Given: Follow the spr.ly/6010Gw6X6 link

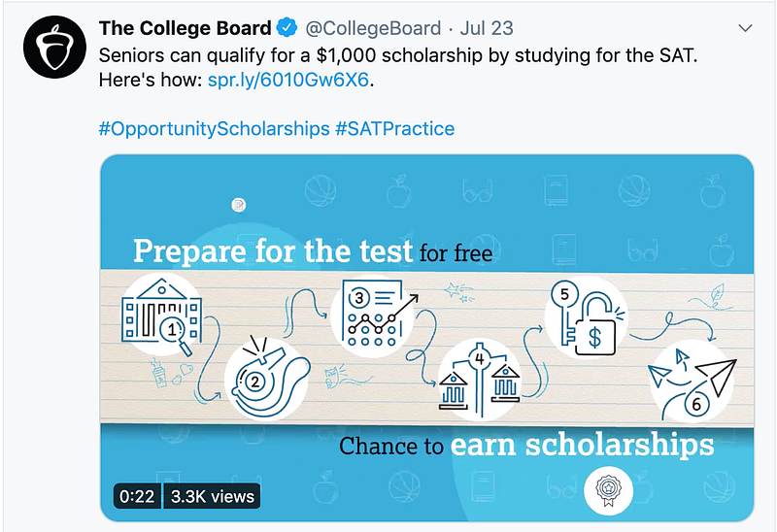Looking at the screenshot, I should 288,78.
